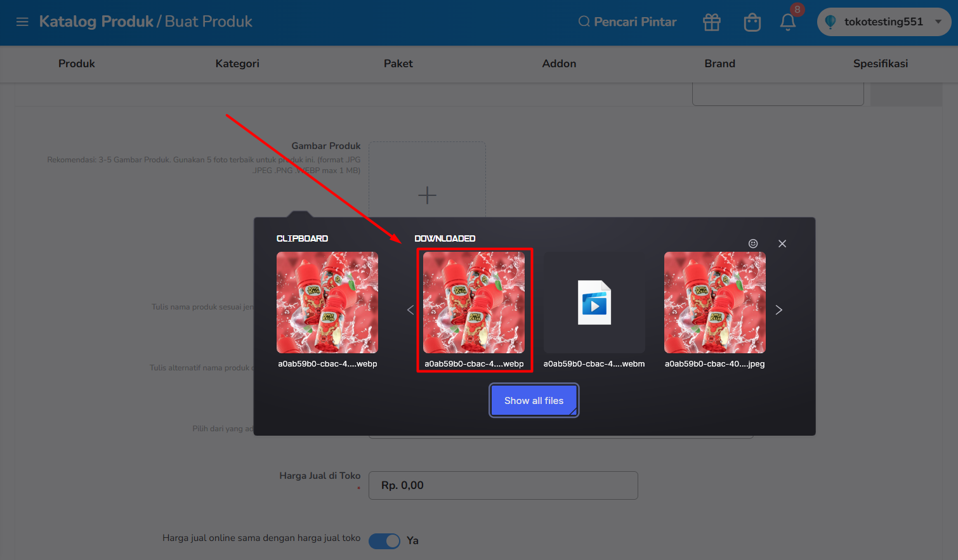Open Pencari Pintar smart search
This screenshot has width=958, height=560.
pyautogui.click(x=627, y=22)
